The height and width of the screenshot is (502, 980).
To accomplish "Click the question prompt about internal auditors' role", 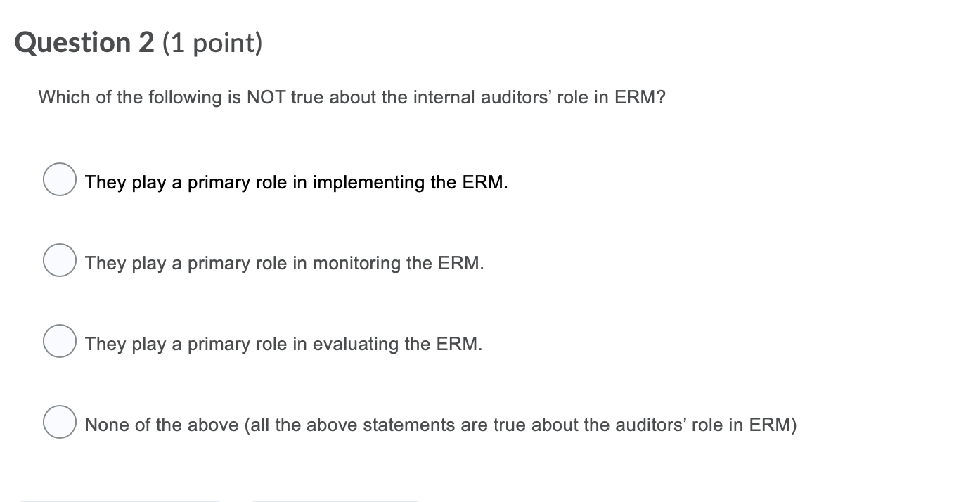I will click(x=352, y=97).
